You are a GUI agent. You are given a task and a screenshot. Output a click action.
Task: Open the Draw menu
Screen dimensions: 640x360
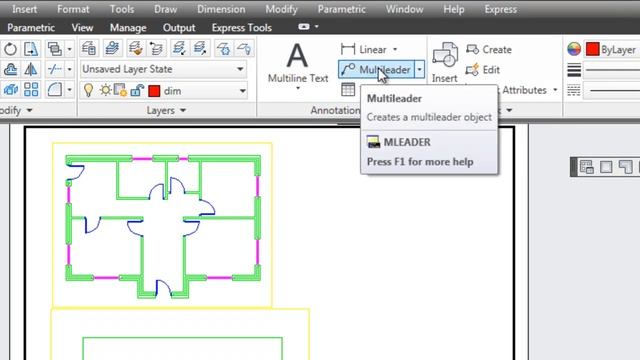click(x=165, y=9)
